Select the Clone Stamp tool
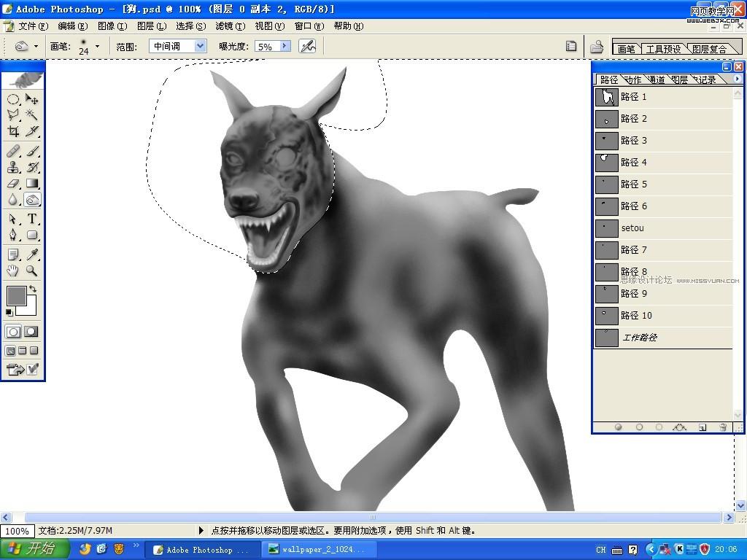This screenshot has height=560, width=747. click(x=13, y=167)
